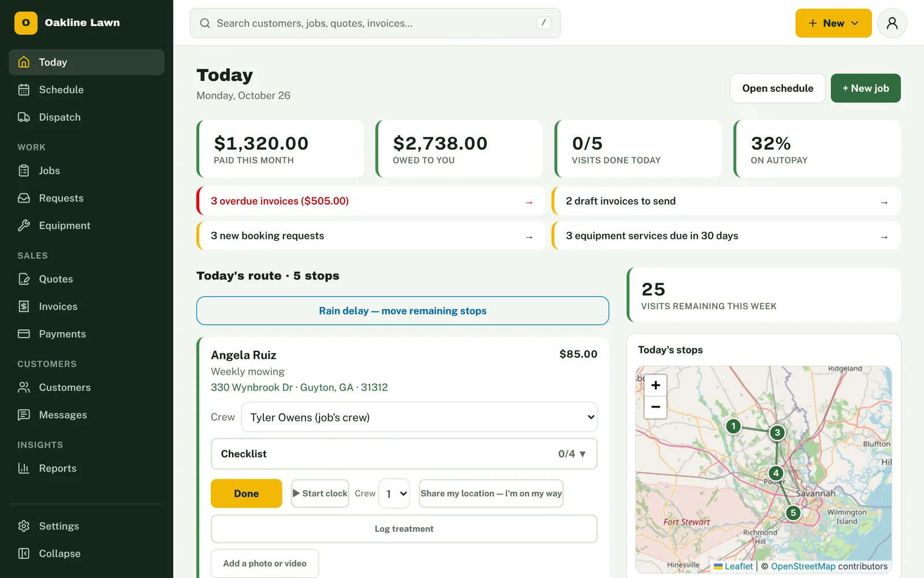Open Schedule in sidebar
The width and height of the screenshot is (924, 578).
click(x=87, y=90)
